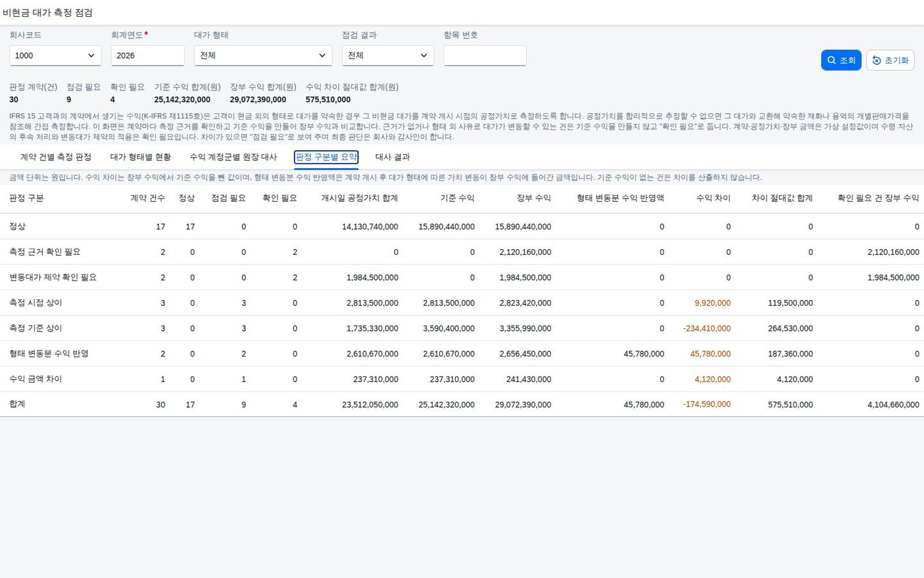Image resolution: width=924 pixels, height=578 pixels.
Task: Click the 187,360,000 cell
Action: click(x=791, y=354)
